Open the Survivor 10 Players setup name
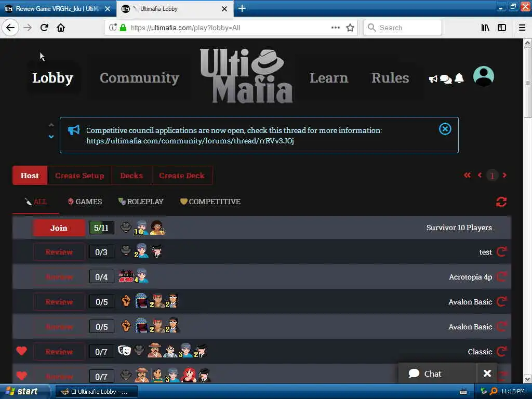532x399 pixels. [459, 228]
